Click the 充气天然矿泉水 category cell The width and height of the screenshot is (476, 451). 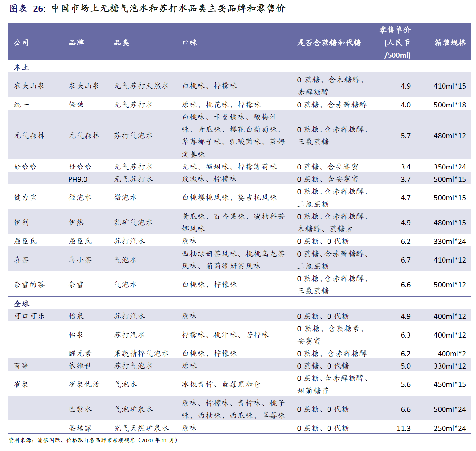141,428
